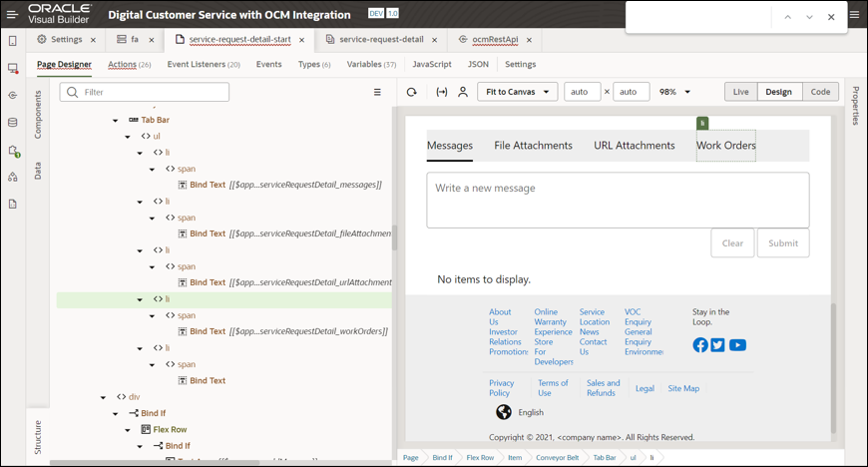
Task: Click the Submit button
Action: (783, 243)
